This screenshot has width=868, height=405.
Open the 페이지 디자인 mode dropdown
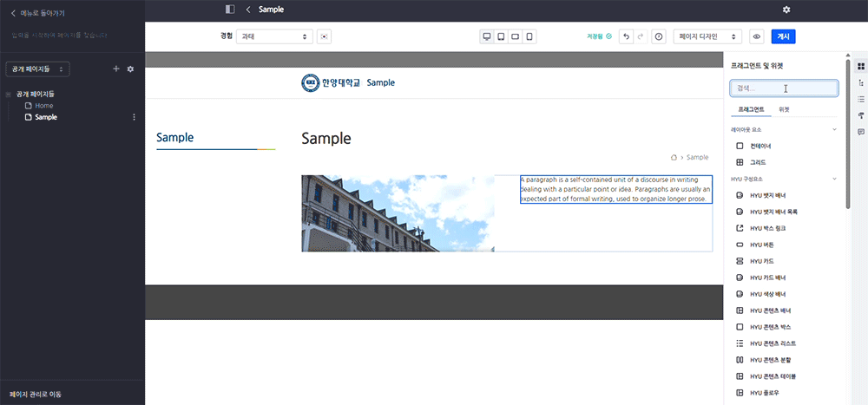(x=708, y=36)
